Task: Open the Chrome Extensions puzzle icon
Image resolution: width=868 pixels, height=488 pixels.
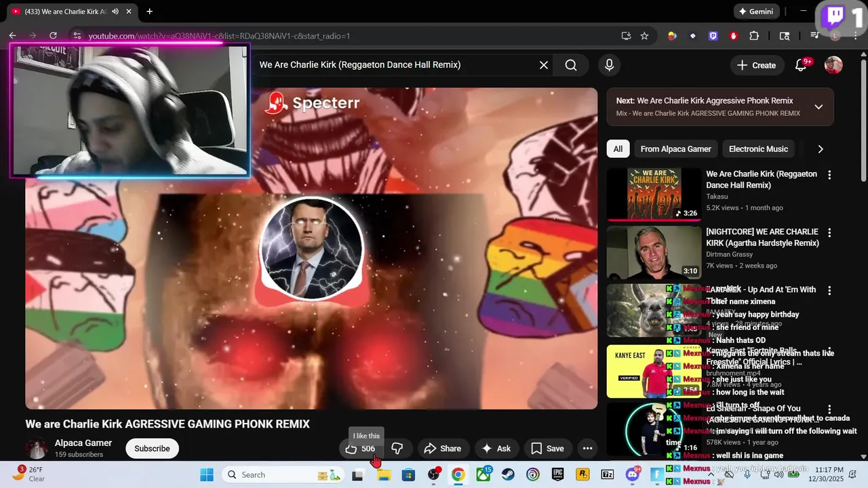Action: 754,36
